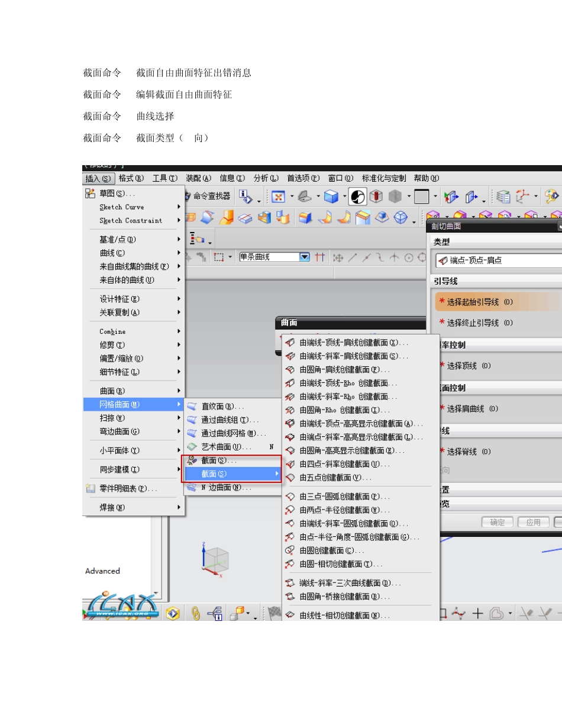The width and height of the screenshot is (562, 728).
Task: Click the 命令查找器 command finder icon
Action: tap(187, 196)
